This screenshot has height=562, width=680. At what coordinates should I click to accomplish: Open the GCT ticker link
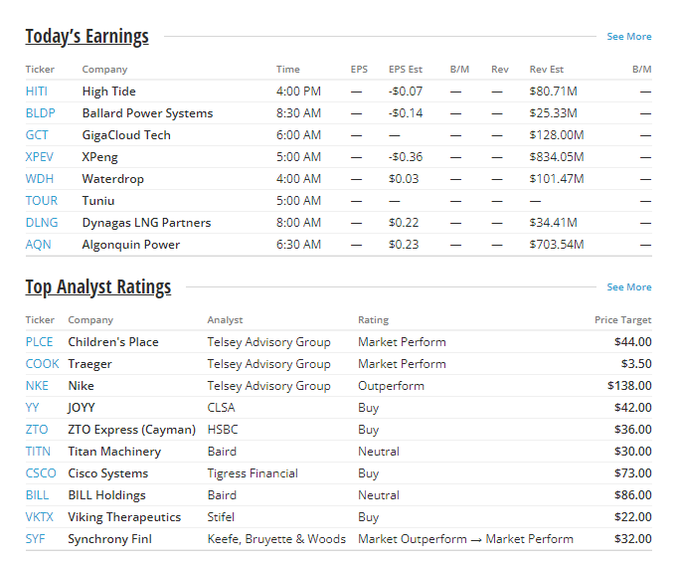tap(36, 135)
